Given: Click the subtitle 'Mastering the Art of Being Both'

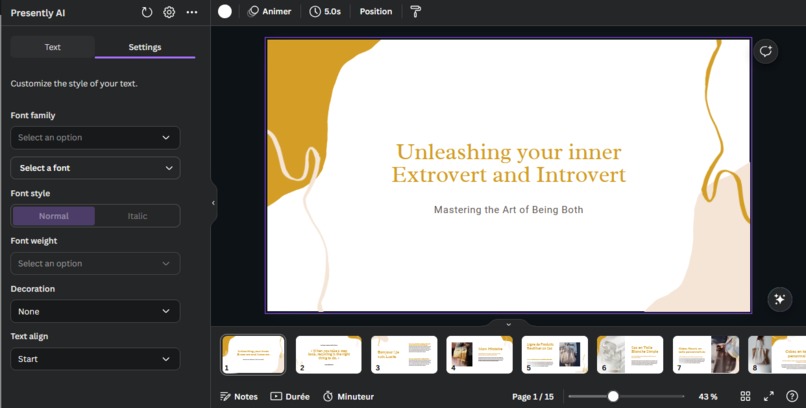Looking at the screenshot, I should [x=508, y=210].
